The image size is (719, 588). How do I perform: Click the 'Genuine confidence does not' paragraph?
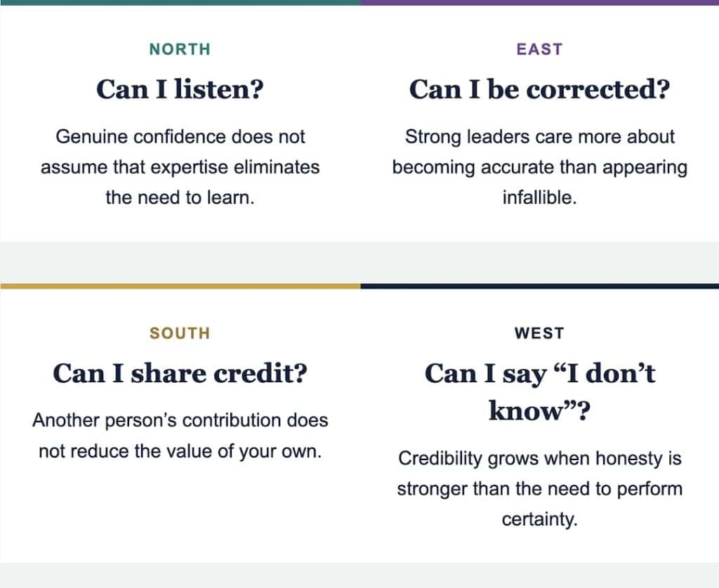pos(180,167)
